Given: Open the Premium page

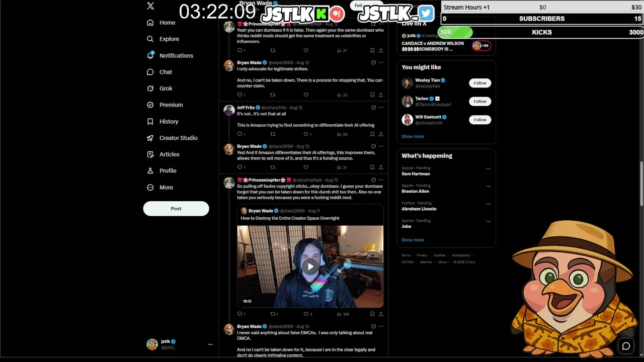Looking at the screenshot, I should (x=164, y=105).
